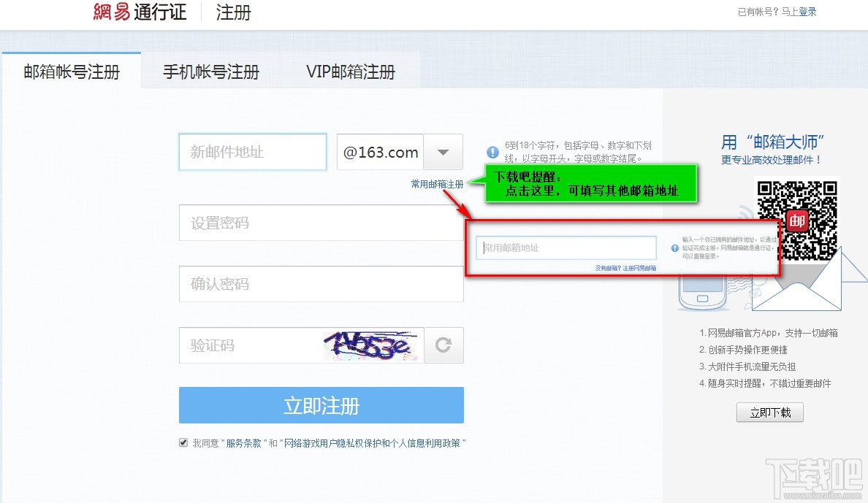The width and height of the screenshot is (868, 503).
Task: Click the 常用邮箱注册 link
Action: [437, 184]
